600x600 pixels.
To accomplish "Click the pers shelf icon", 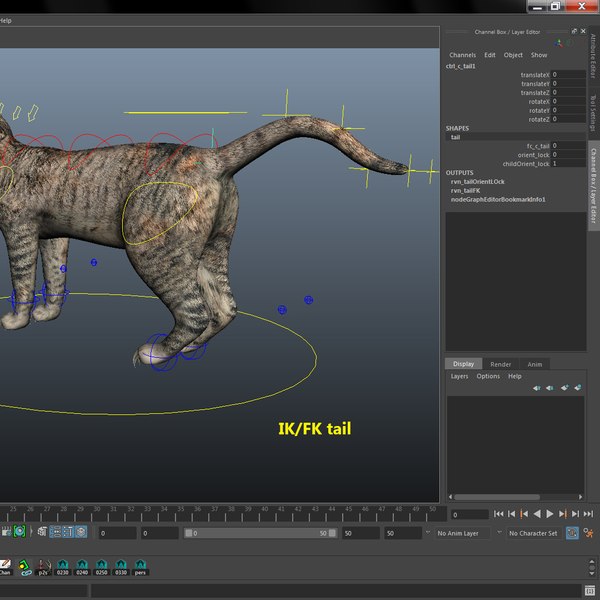I will [x=140, y=567].
